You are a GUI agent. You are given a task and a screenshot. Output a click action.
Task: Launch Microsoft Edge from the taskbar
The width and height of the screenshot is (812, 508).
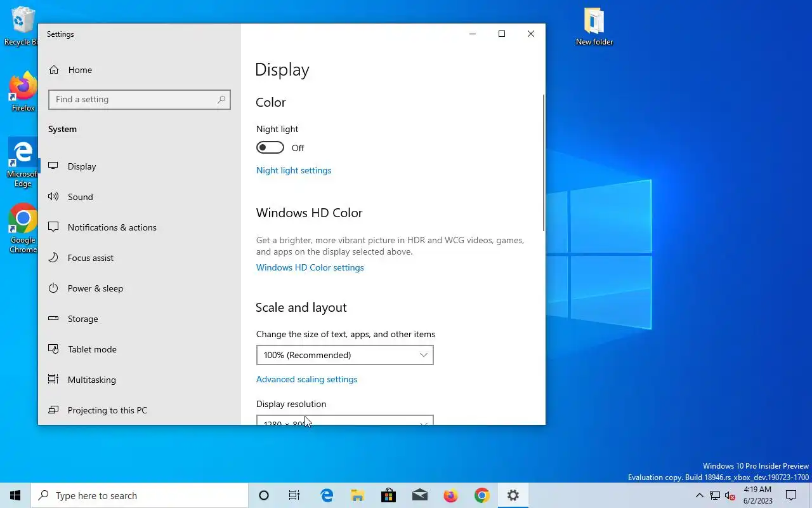(x=327, y=495)
